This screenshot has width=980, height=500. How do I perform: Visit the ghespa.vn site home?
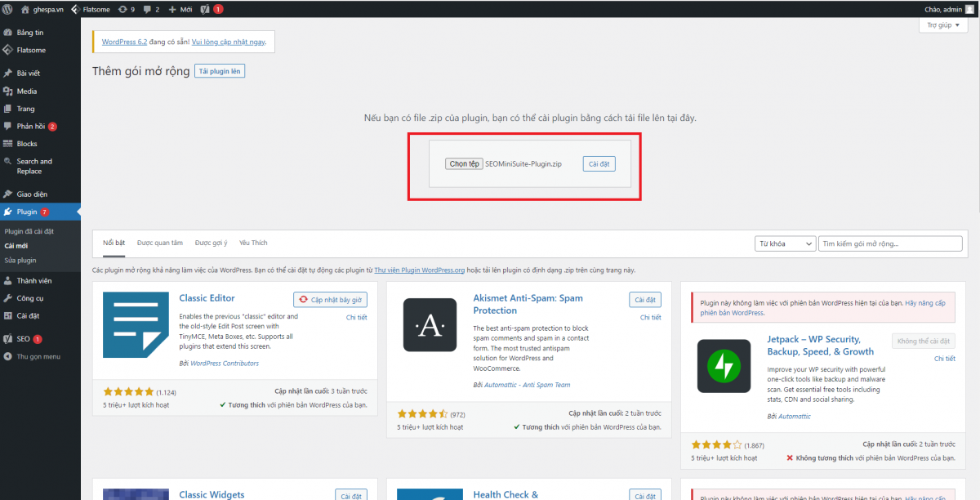44,9
